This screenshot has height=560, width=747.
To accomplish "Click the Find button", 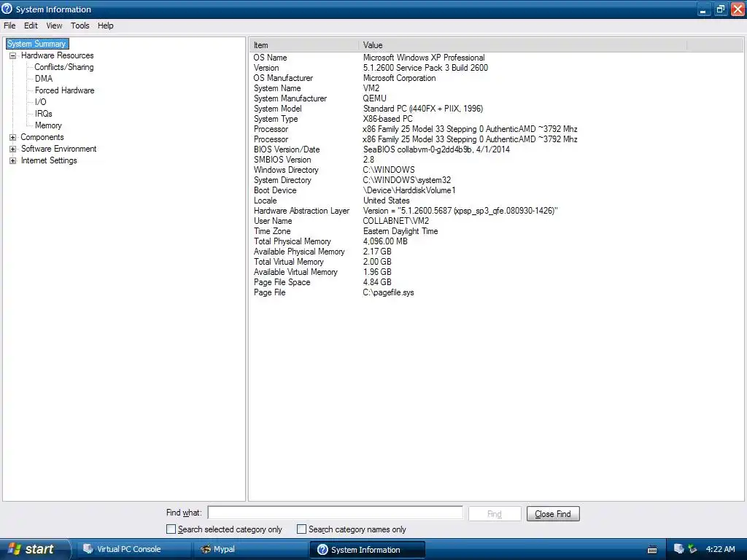I will click(x=495, y=514).
